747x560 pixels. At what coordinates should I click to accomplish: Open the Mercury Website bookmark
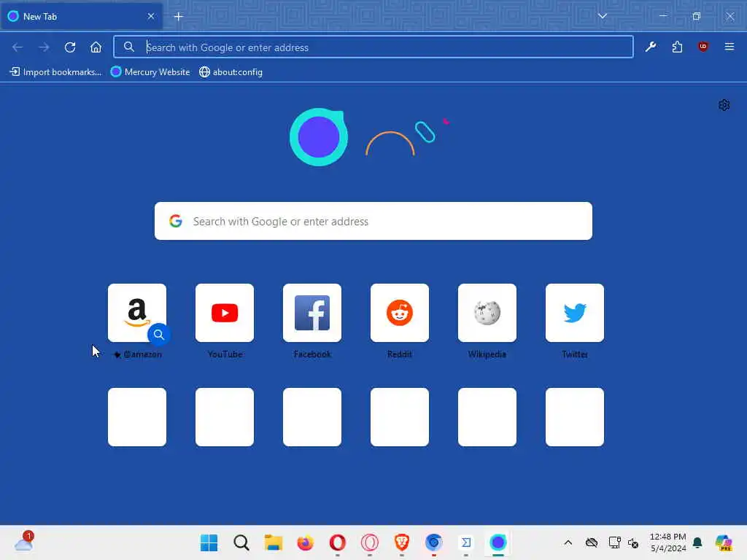150,72
